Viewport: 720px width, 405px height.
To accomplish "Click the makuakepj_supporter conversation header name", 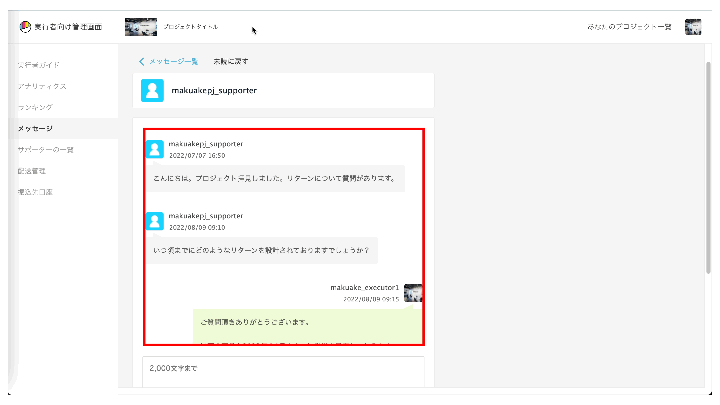I will coord(214,90).
